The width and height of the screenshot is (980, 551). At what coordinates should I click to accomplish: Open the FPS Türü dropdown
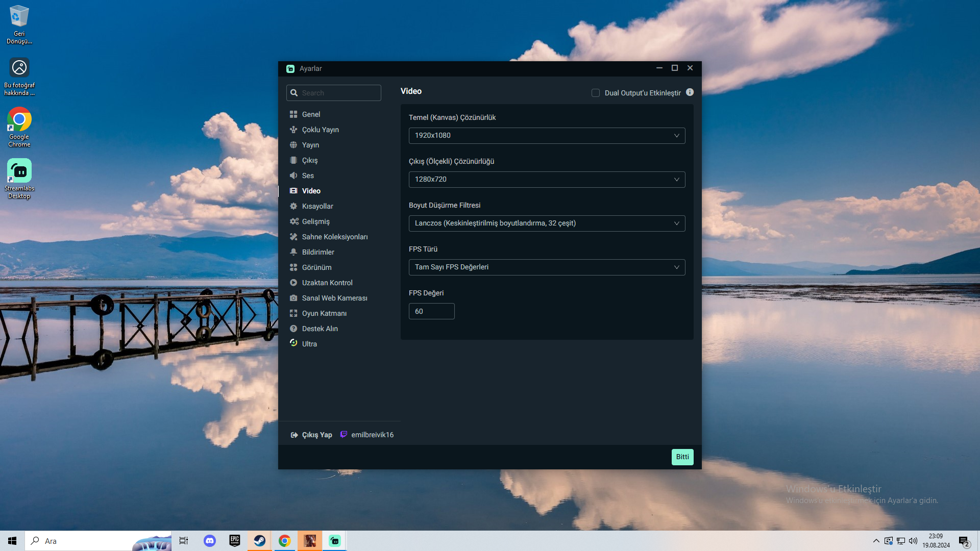(547, 267)
